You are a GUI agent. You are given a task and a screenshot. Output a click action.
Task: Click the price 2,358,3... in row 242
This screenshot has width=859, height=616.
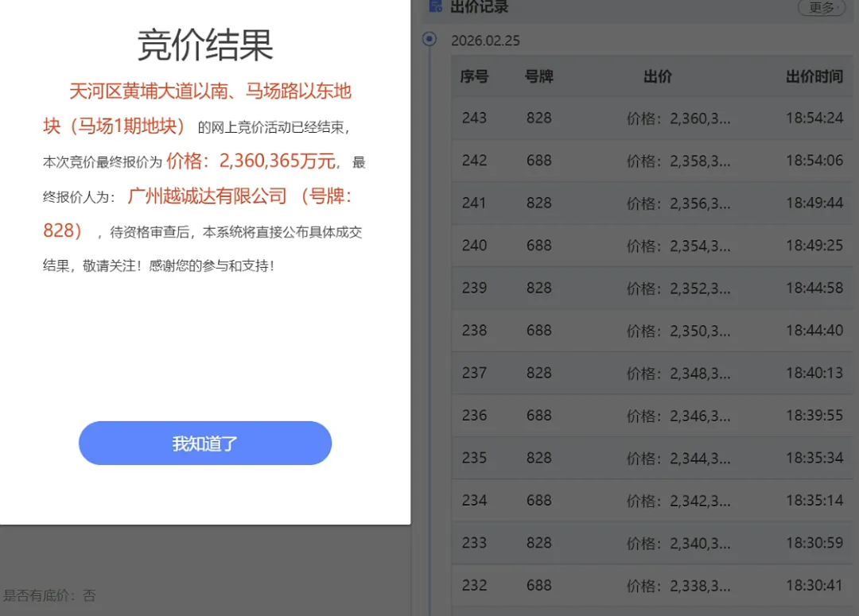678,161
